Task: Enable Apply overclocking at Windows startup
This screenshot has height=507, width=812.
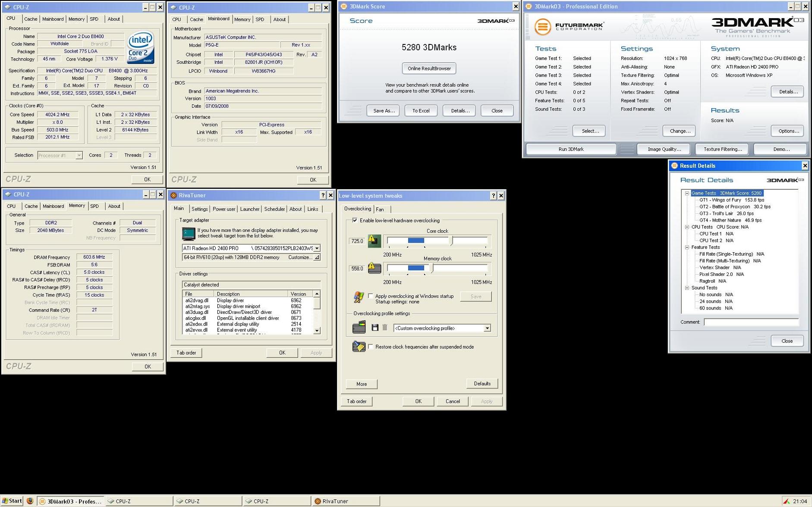Action: [371, 296]
